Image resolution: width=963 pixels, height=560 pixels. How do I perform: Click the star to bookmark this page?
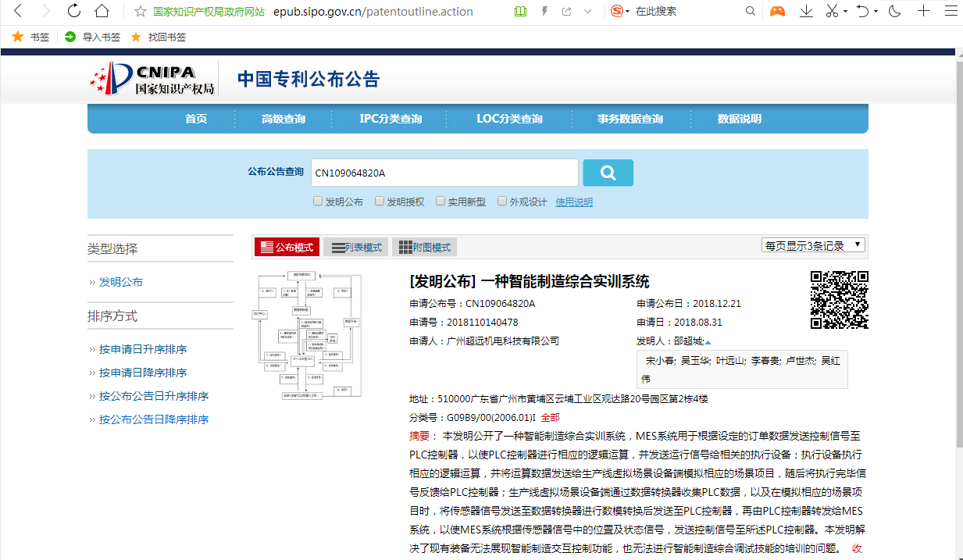(x=141, y=12)
